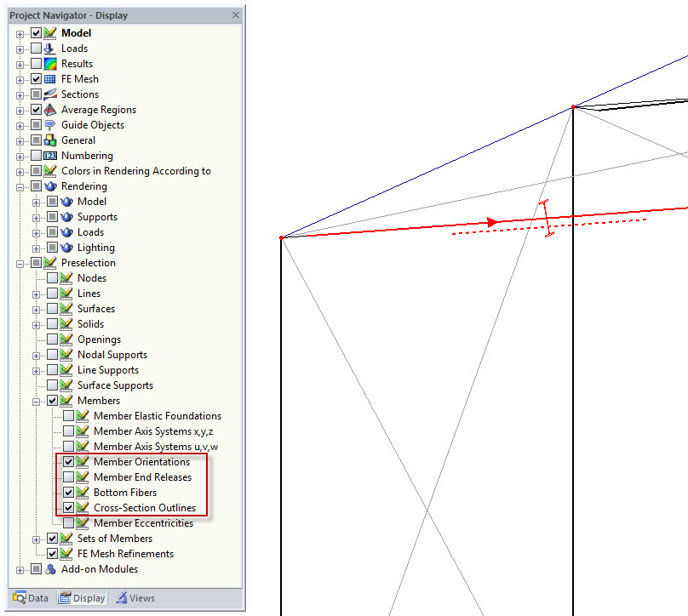Select the Guide Objects label
This screenshot has width=688, height=616.
click(x=93, y=125)
